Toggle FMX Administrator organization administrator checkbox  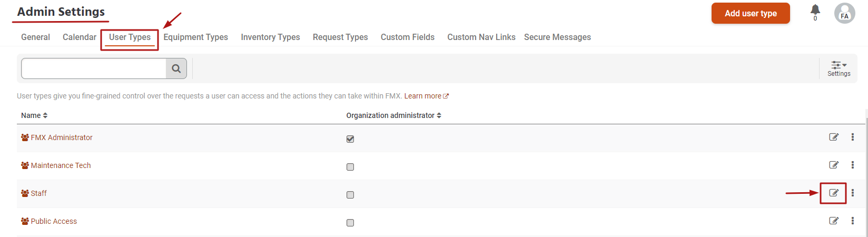pyautogui.click(x=350, y=139)
